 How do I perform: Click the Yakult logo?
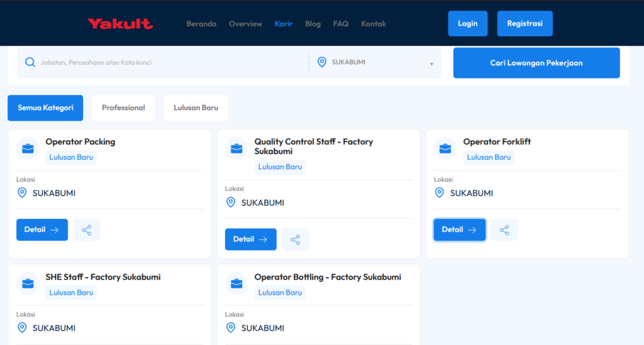[x=120, y=24]
